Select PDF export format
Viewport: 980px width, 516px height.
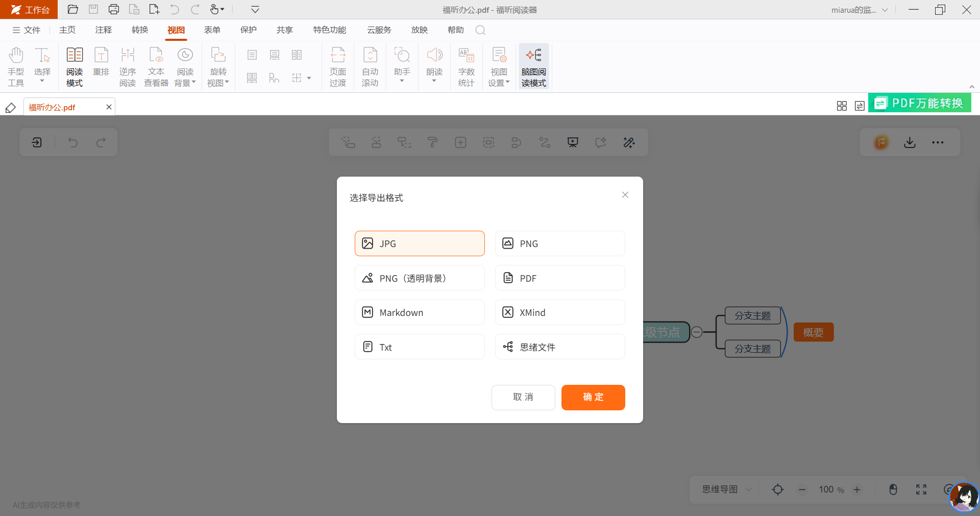[x=560, y=278]
